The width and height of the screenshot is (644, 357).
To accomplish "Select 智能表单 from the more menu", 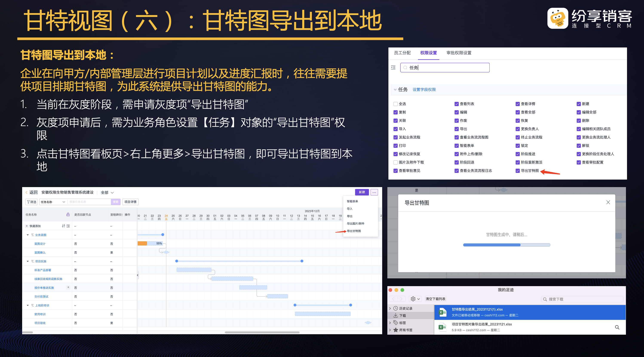I will click(x=352, y=201).
